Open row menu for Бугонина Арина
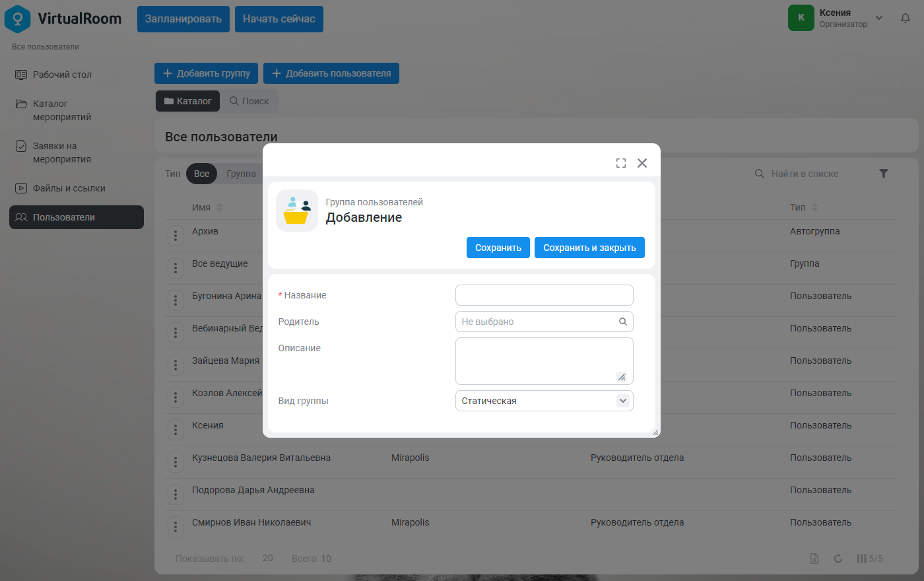The image size is (924, 581). click(176, 300)
